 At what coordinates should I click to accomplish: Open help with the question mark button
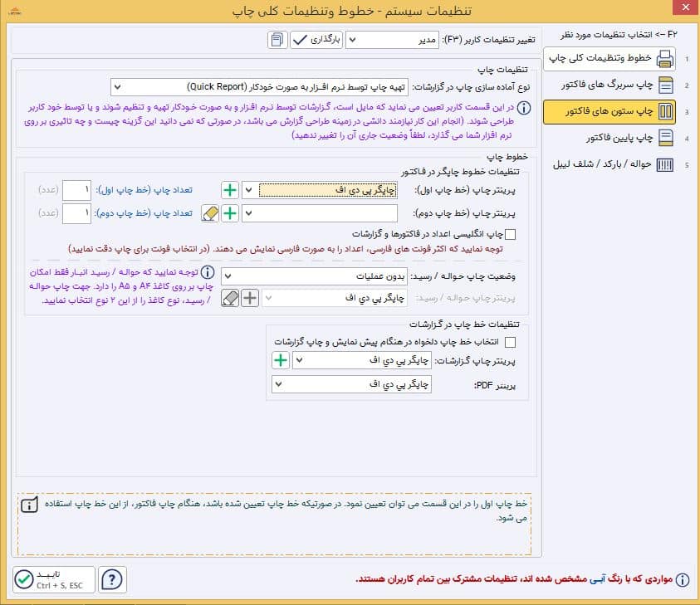click(x=112, y=579)
